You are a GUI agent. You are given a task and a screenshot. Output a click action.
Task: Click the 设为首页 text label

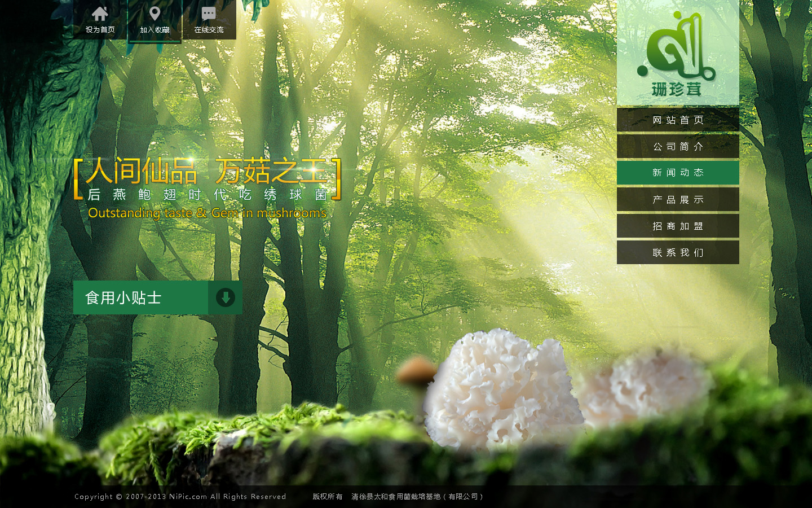click(x=100, y=30)
